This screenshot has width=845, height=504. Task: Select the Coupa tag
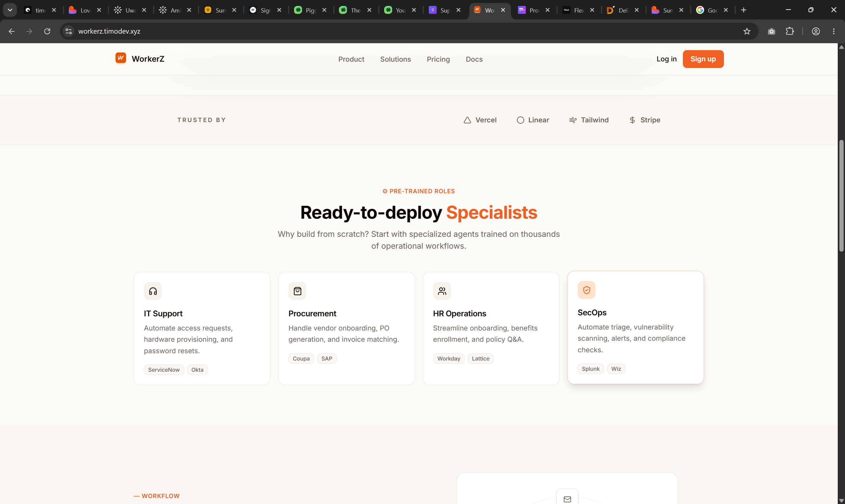301,359
